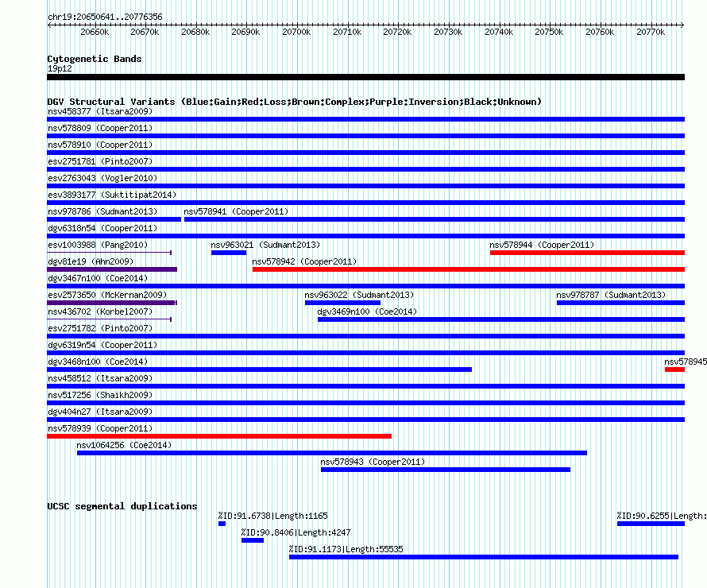Click the nsv578944 (Cooper2011) red bar
The width and height of the screenshot is (707, 588).
587,253
